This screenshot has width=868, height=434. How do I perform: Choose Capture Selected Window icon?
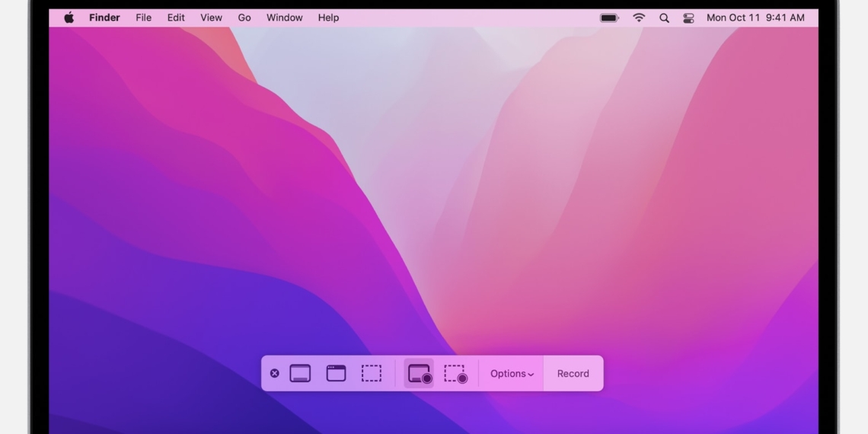[x=336, y=373]
